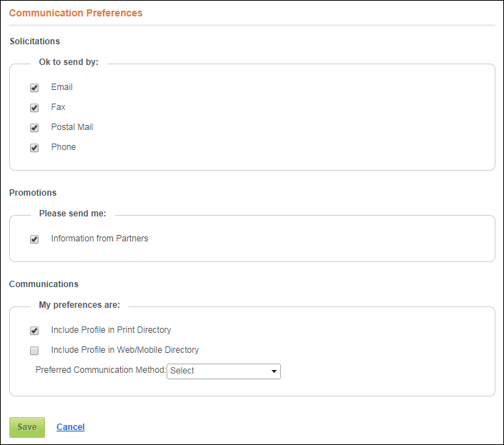Uncheck the Email solicitation checkbox
Viewport: 504px width, 445px height.
pyautogui.click(x=34, y=88)
